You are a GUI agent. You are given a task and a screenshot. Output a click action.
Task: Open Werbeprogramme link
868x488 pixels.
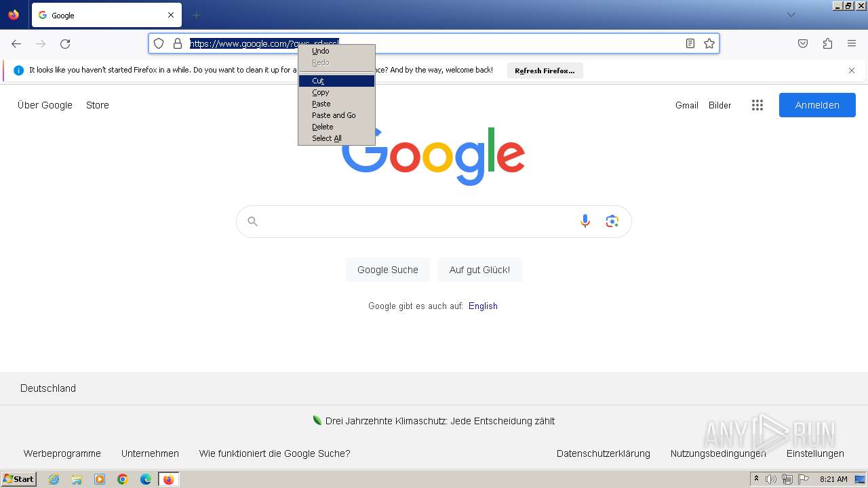coord(62,453)
